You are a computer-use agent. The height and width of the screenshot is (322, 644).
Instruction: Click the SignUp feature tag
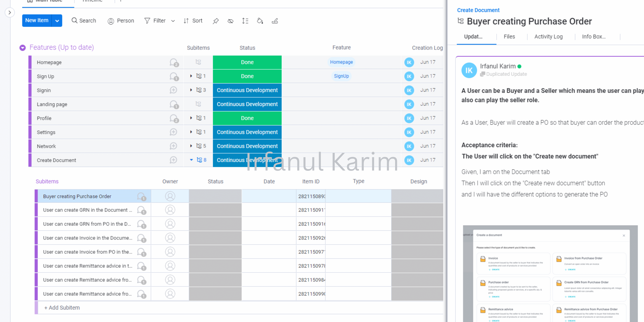[x=341, y=76]
